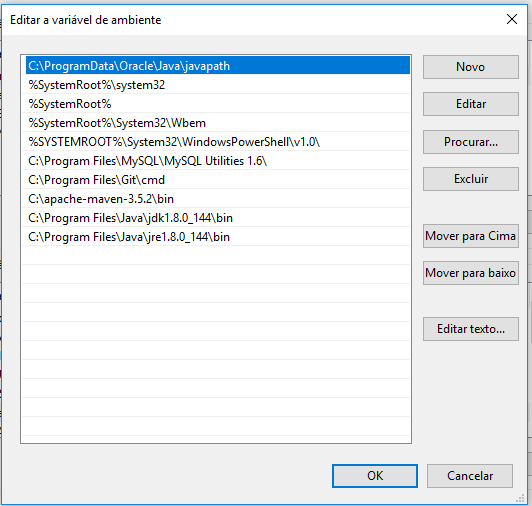Open the Editar texto... option
This screenshot has height=506, width=532.
pos(471,329)
